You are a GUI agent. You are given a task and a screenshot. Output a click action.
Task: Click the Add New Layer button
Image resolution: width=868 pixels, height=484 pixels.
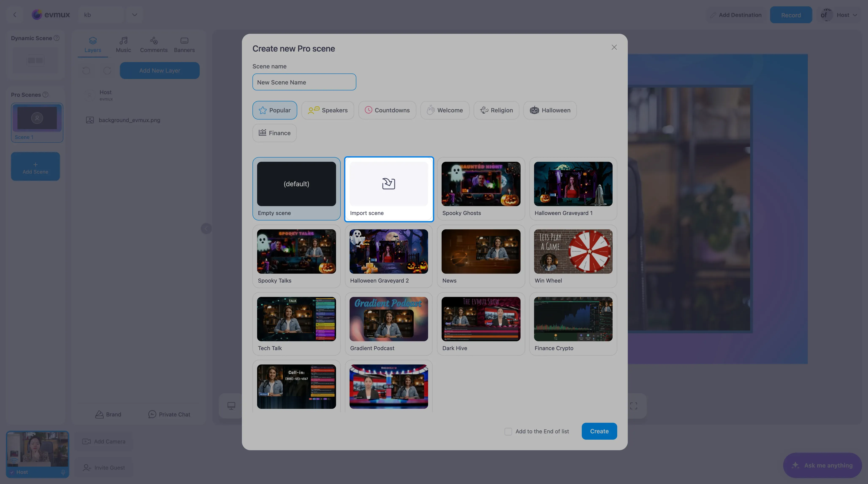pyautogui.click(x=159, y=71)
